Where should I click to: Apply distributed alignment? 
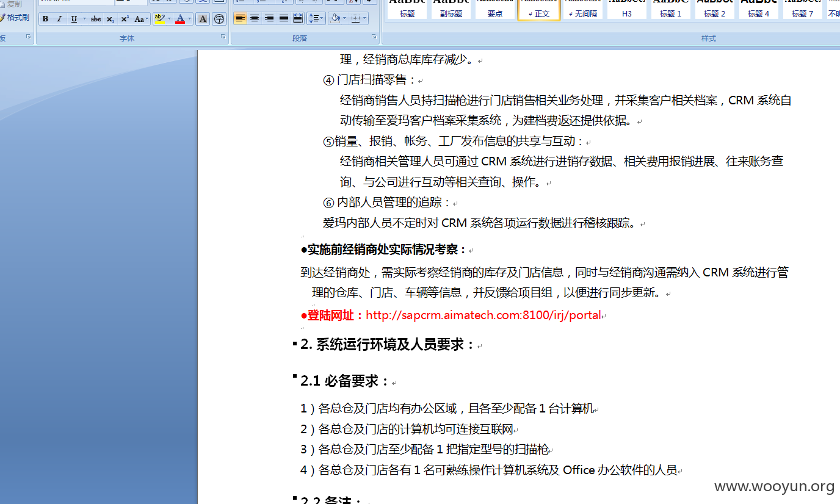(298, 18)
